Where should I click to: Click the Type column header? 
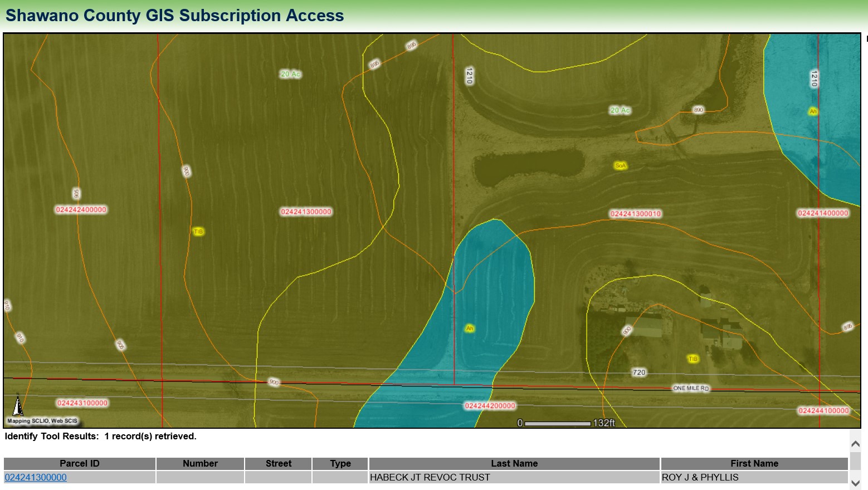340,463
